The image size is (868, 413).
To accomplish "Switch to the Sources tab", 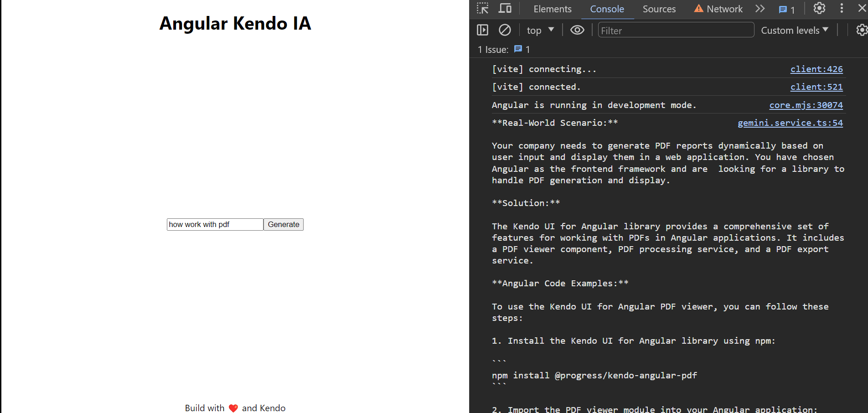I will point(659,9).
